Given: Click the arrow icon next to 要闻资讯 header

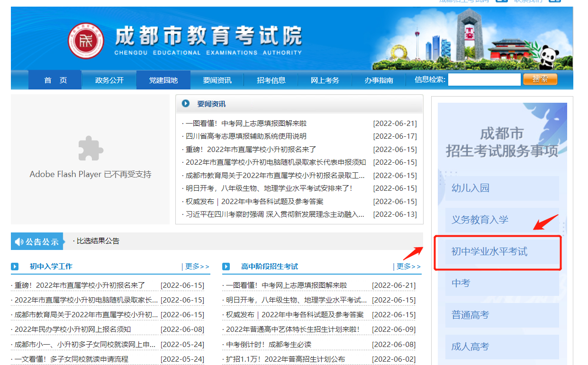Looking at the screenshot, I should coord(186,104).
